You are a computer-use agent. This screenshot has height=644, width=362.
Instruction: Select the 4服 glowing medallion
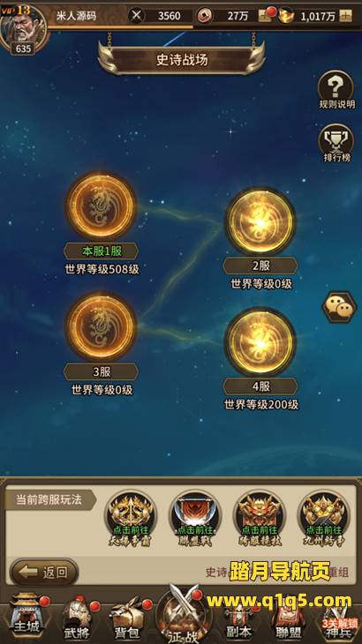[260, 342]
